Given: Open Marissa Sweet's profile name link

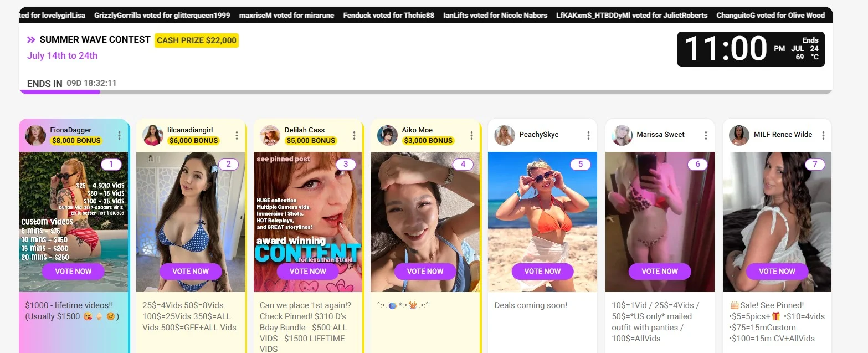Looking at the screenshot, I should 660,135.
